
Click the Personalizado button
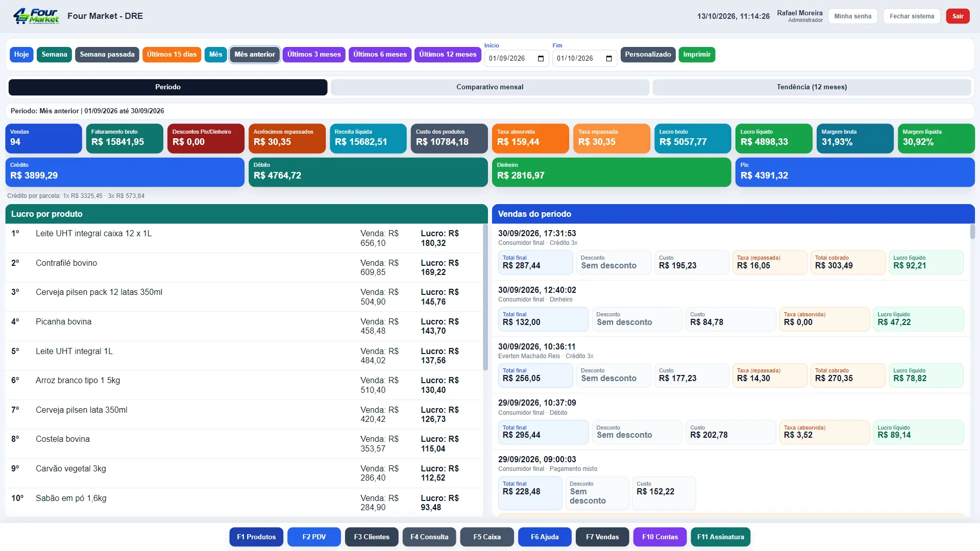point(648,55)
